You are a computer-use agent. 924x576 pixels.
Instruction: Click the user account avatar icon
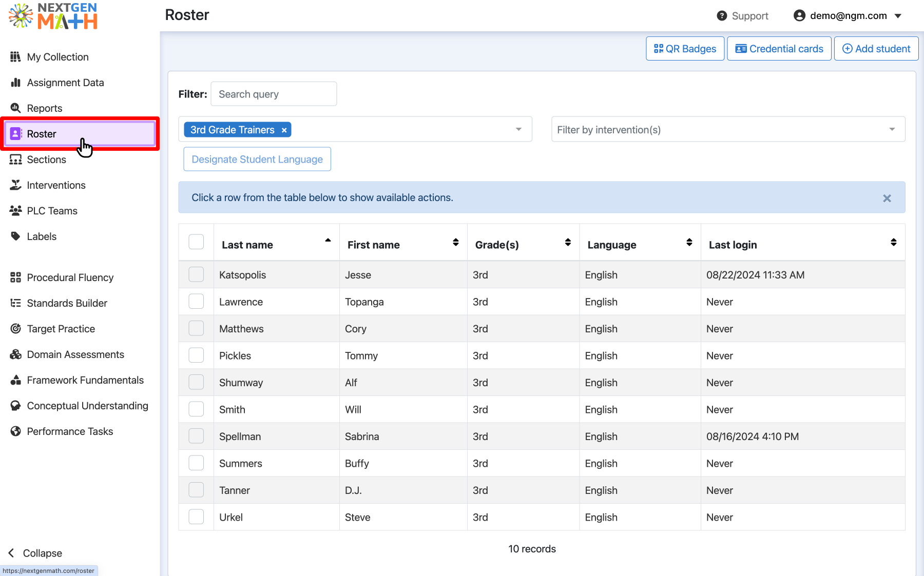[799, 15]
